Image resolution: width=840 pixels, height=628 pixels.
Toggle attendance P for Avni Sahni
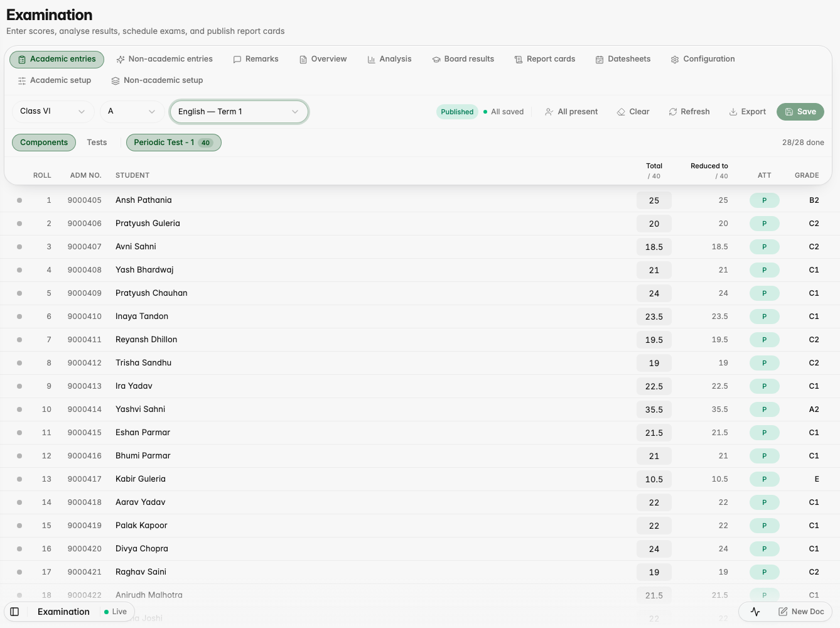coord(764,247)
